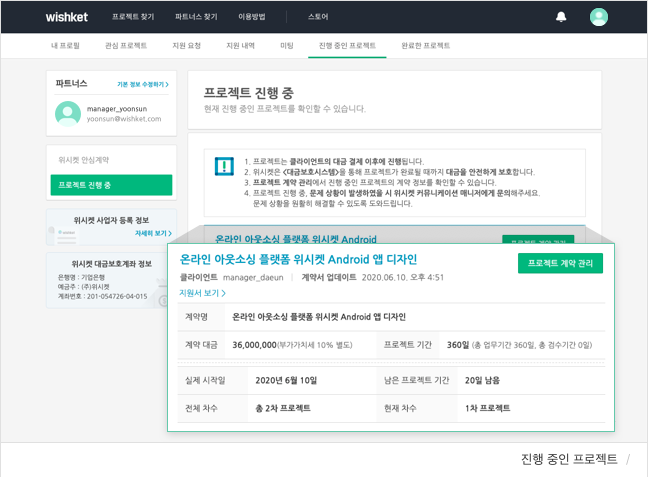The height and width of the screenshot is (477, 648).
Task: Open 파트너스 찾기 menu
Action: point(195,17)
